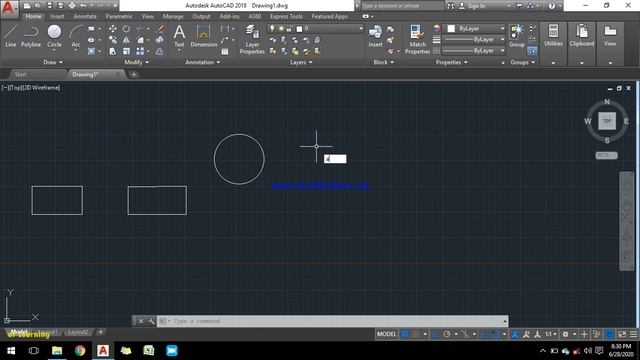
Task: Add a new drawing tab
Action: pyautogui.click(x=133, y=74)
